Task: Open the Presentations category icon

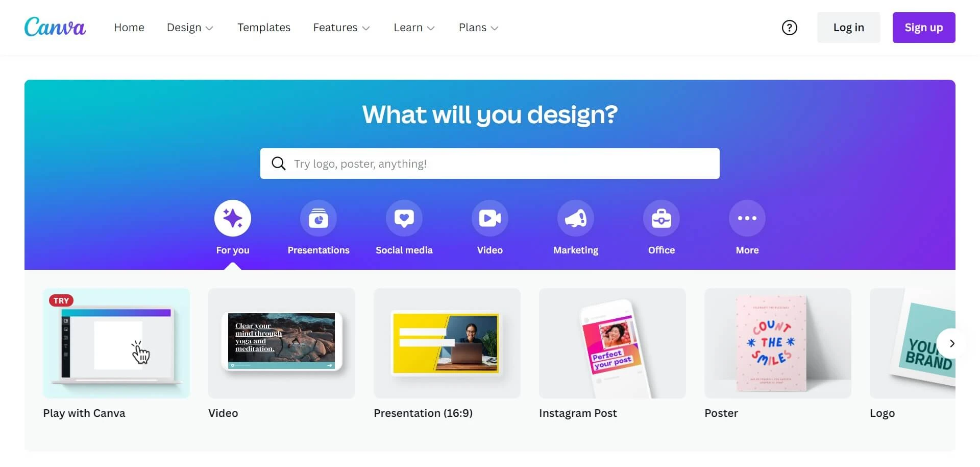Action: click(x=318, y=218)
